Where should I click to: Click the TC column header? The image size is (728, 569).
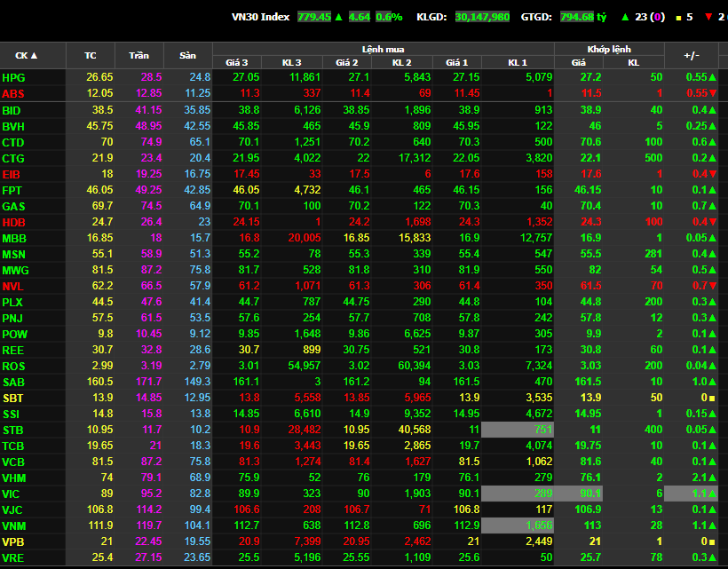tap(90, 55)
